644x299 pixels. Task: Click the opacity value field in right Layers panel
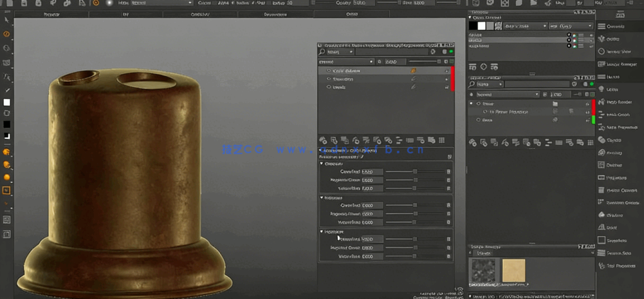pyautogui.click(x=561, y=95)
